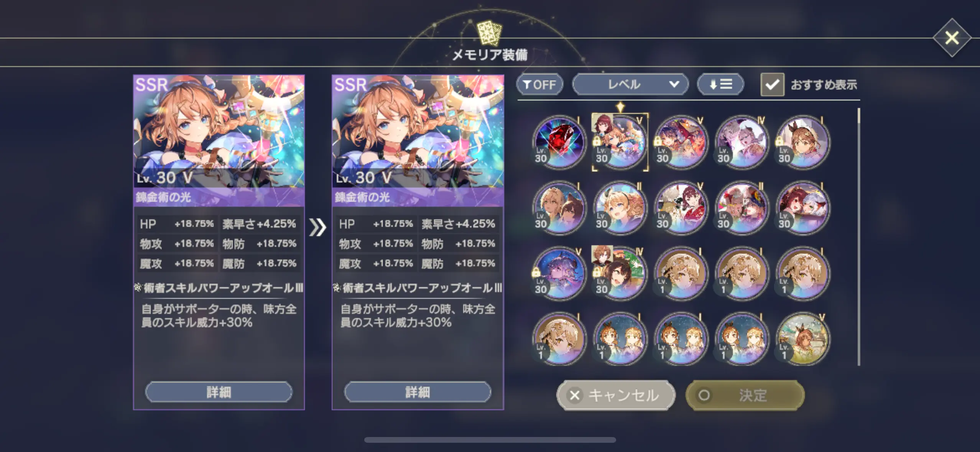Select the blue dragon-girl Lv.30 memoria
The width and height of the screenshot is (980, 452).
click(559, 273)
